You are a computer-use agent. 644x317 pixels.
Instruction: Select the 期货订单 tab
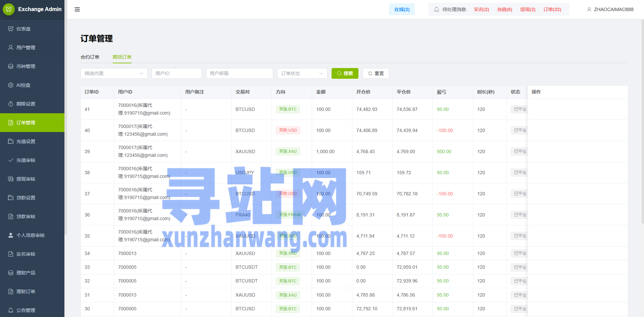[x=122, y=57]
